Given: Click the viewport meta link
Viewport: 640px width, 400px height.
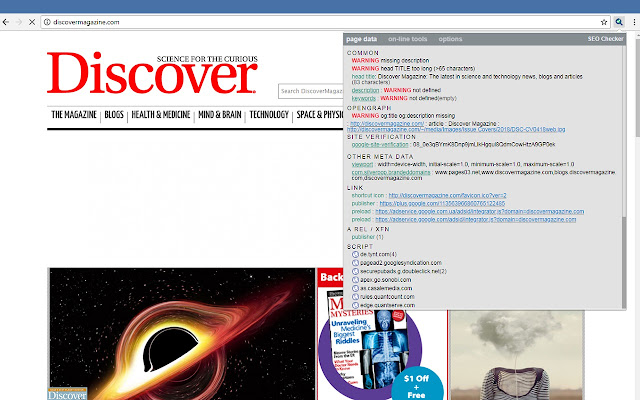Looking at the screenshot, I should tap(362, 164).
